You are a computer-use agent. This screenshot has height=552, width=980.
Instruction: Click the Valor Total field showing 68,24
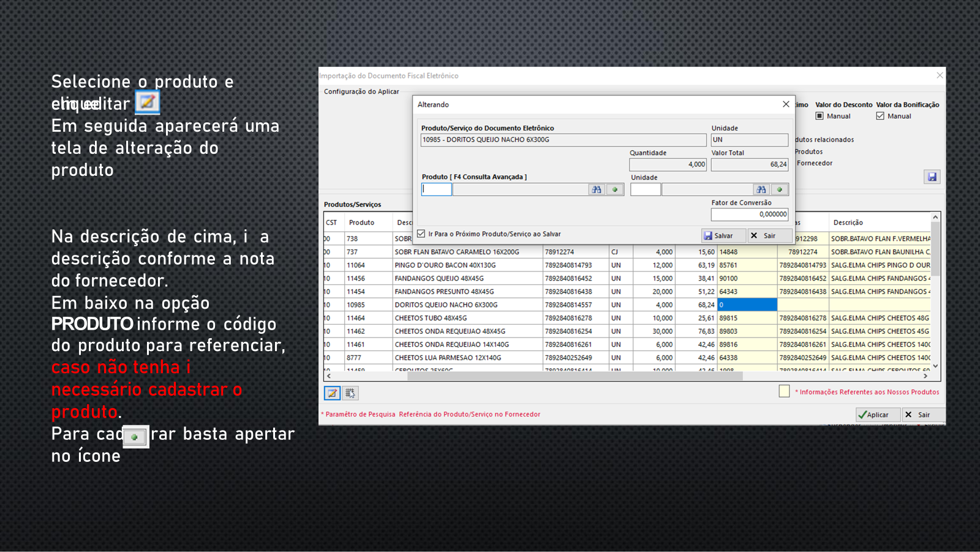coord(750,165)
